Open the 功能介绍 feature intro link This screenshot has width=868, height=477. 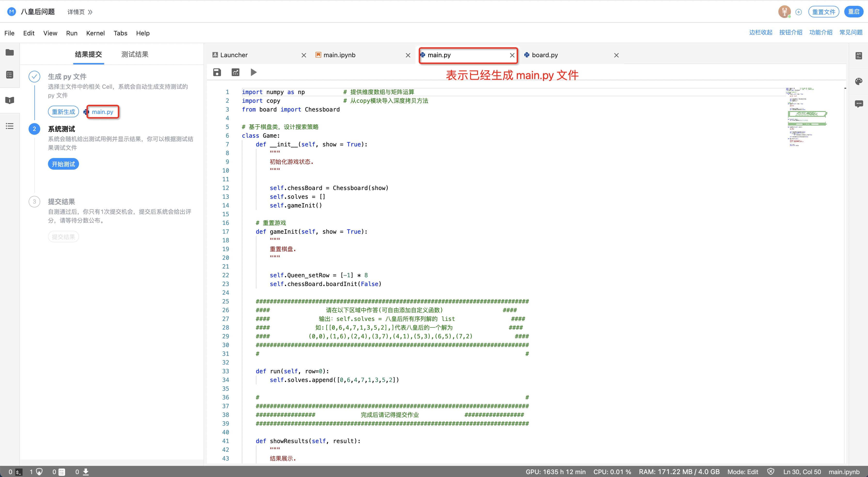click(821, 32)
